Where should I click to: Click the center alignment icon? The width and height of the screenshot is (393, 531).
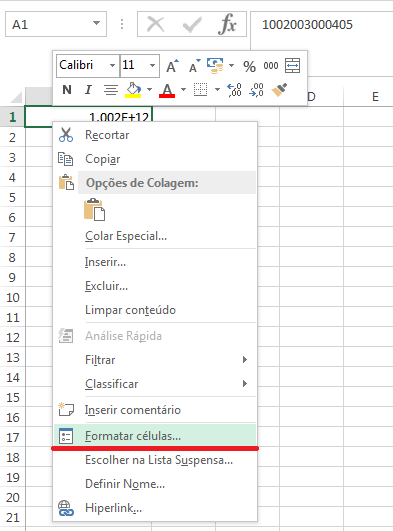pos(111,90)
